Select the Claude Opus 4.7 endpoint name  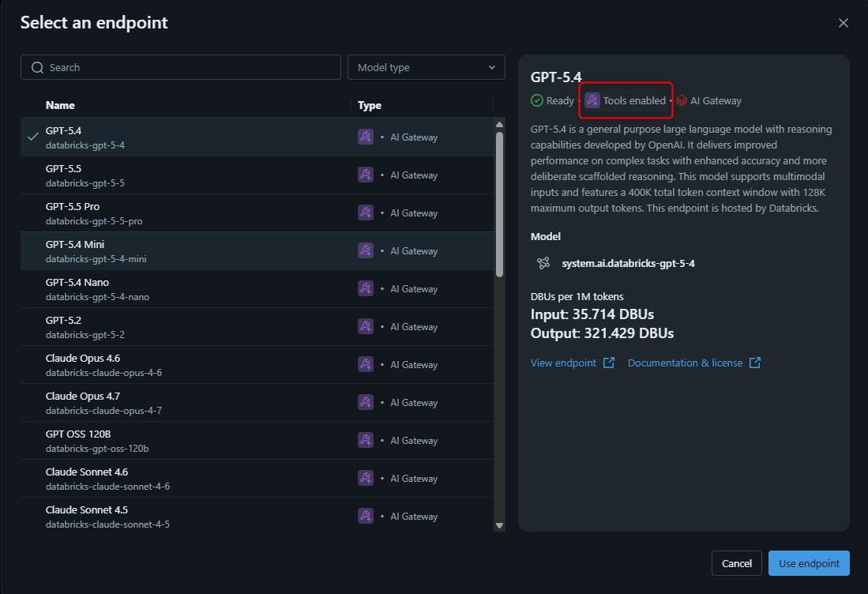pos(82,396)
